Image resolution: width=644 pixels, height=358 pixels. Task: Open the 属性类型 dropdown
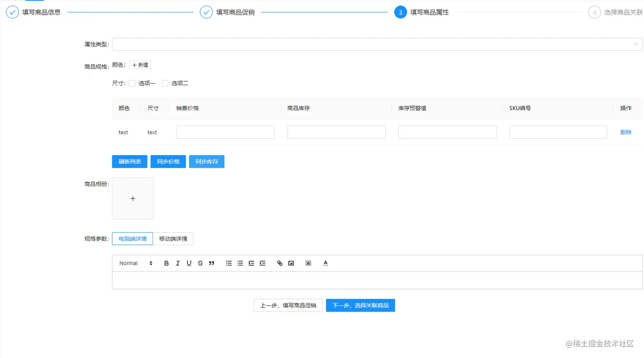coord(377,44)
